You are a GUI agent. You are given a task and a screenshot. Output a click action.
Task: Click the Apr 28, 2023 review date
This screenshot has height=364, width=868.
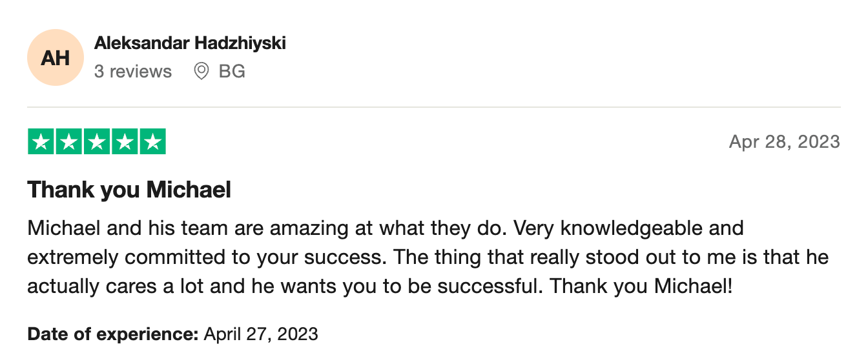coord(784,141)
